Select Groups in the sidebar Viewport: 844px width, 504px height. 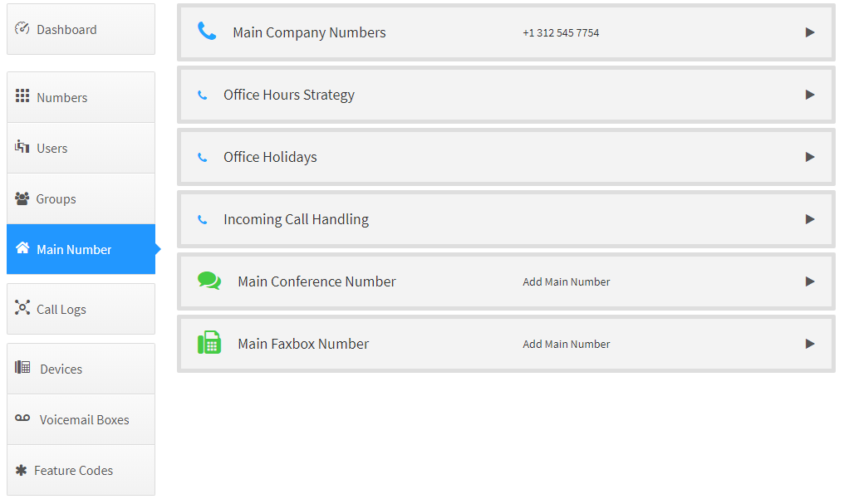pos(81,198)
